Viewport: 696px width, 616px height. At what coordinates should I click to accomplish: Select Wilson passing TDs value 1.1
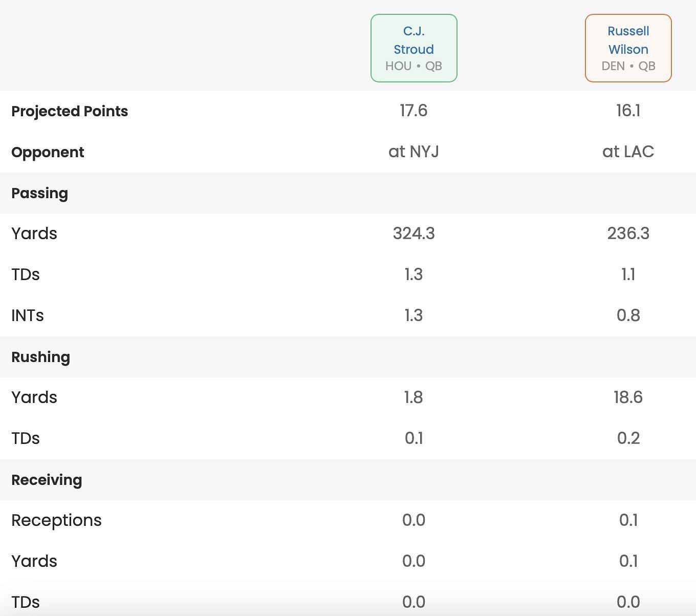coord(628,274)
